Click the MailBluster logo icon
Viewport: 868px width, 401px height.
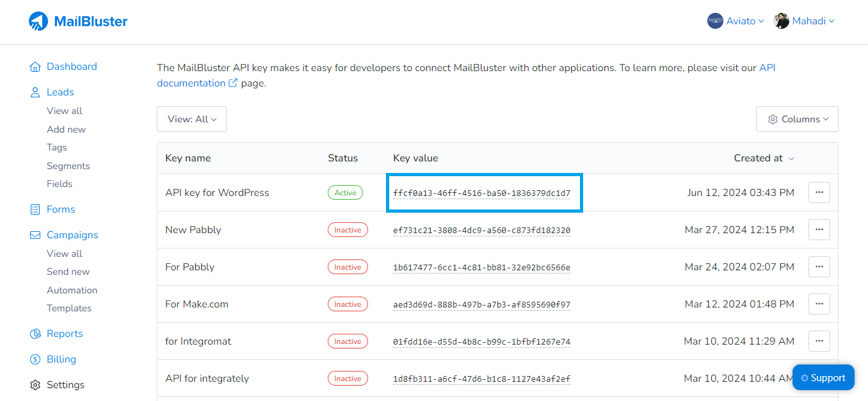[38, 20]
